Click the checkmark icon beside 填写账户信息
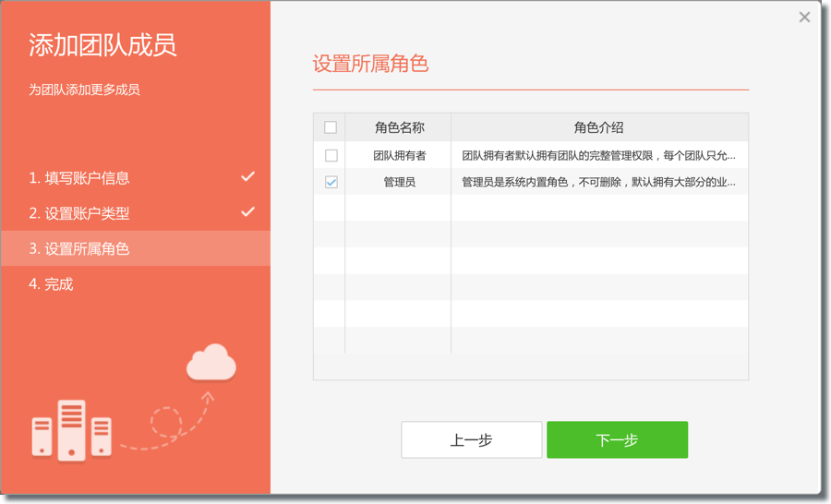This screenshot has height=504, width=831. coord(247,176)
